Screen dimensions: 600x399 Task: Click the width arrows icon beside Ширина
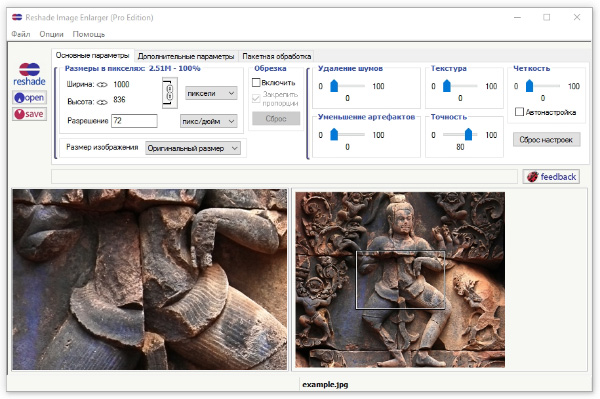(102, 85)
